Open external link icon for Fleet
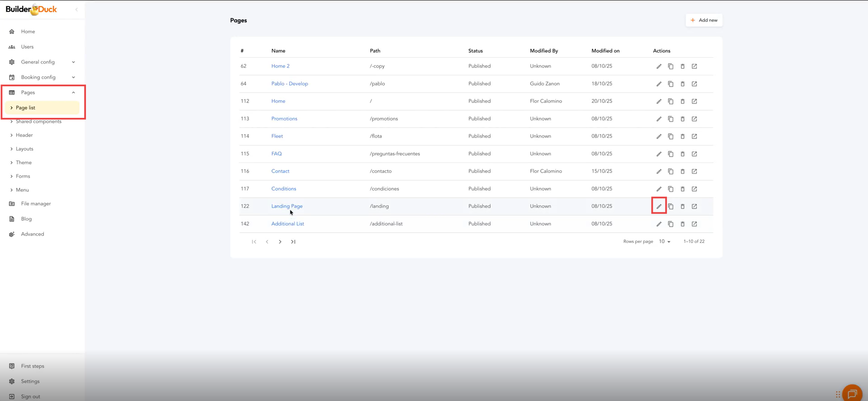The height and width of the screenshot is (401, 868). (x=694, y=136)
